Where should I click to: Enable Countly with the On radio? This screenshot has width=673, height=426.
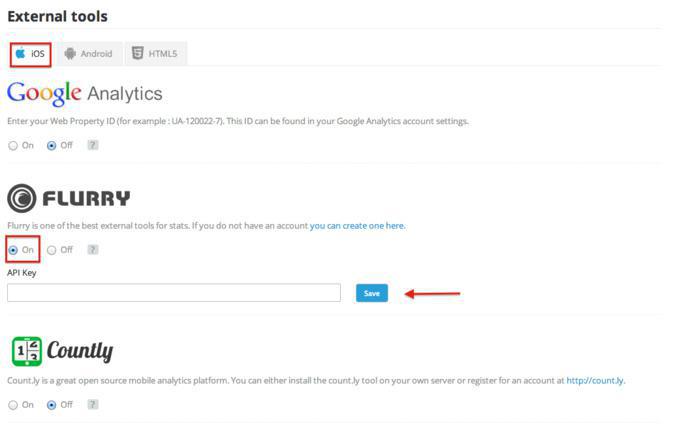[x=13, y=404]
